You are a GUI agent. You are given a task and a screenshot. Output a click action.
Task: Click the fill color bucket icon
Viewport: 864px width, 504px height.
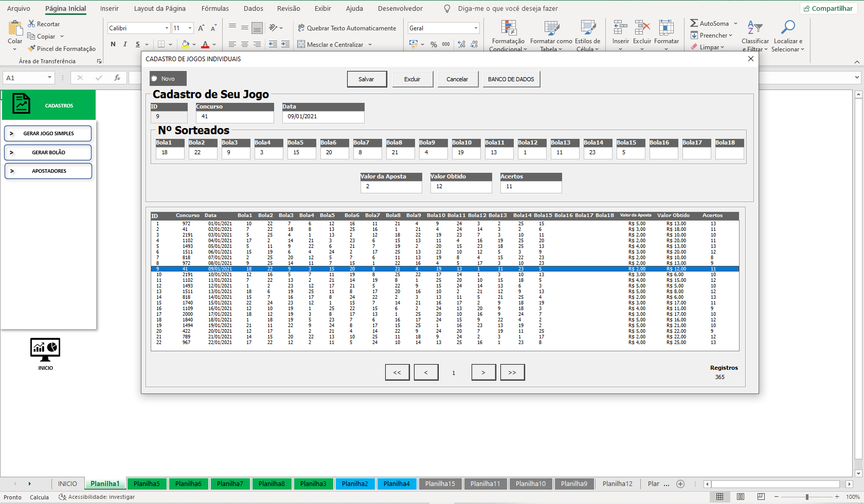click(186, 44)
